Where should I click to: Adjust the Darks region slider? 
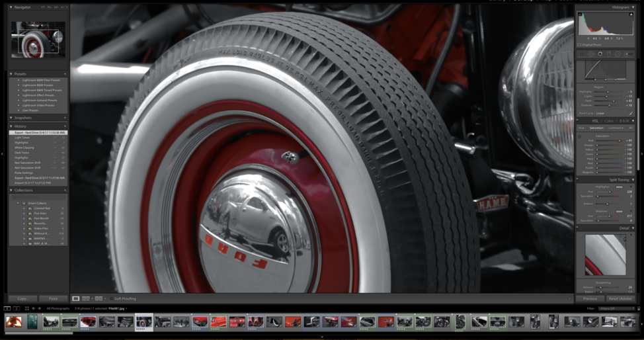pos(614,101)
